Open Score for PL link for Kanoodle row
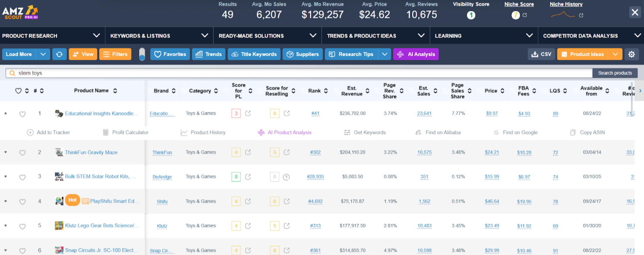Image resolution: width=644 pixels, height=255 pixels. pyautogui.click(x=248, y=113)
